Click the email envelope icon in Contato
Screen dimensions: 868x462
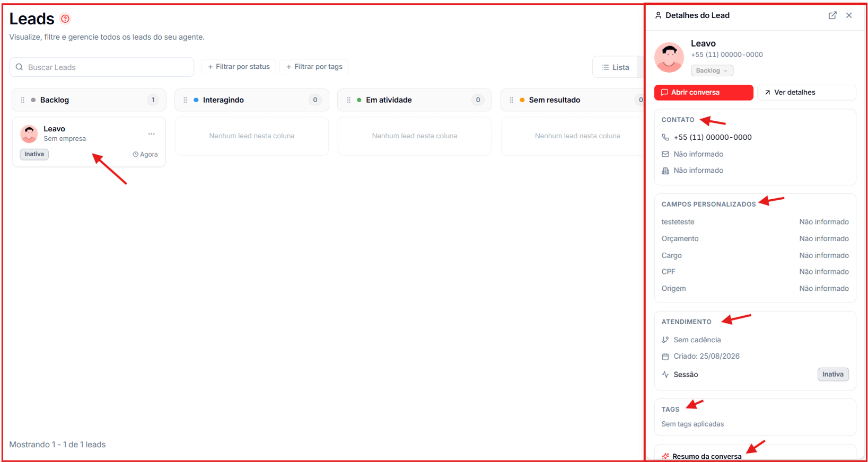(x=665, y=154)
